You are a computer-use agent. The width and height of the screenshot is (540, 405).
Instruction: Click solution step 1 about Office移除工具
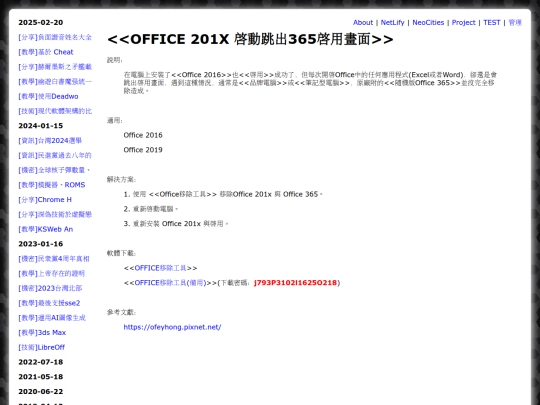223,194
